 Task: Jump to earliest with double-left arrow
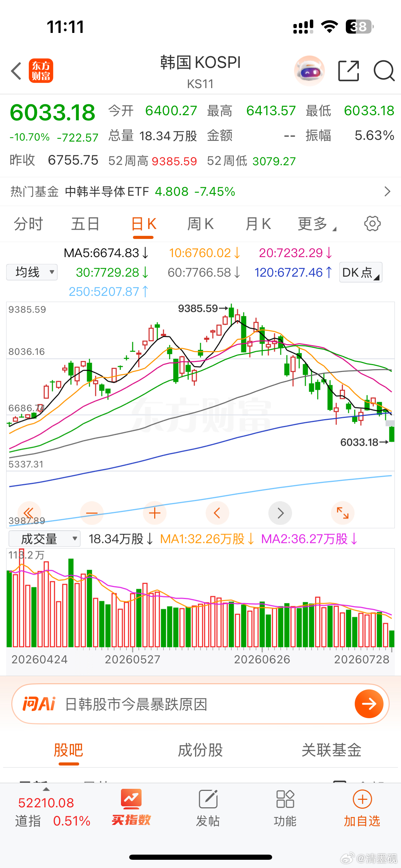(29, 513)
